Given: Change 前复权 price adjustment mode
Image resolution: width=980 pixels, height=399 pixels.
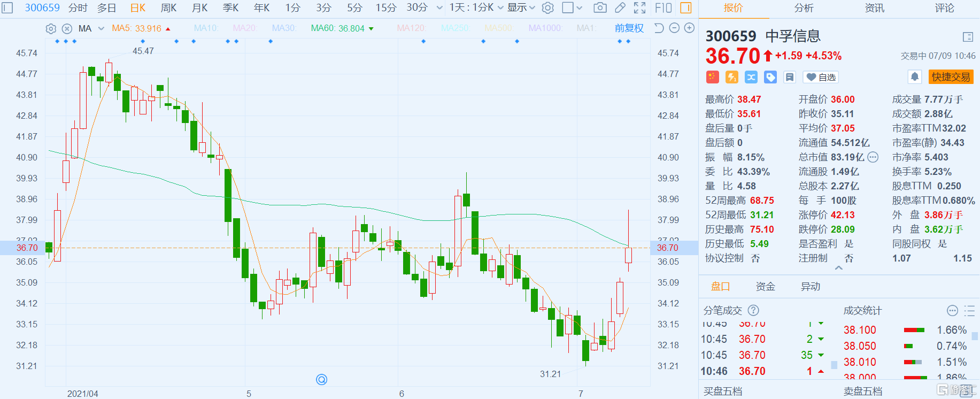Looking at the screenshot, I should pos(629,28).
